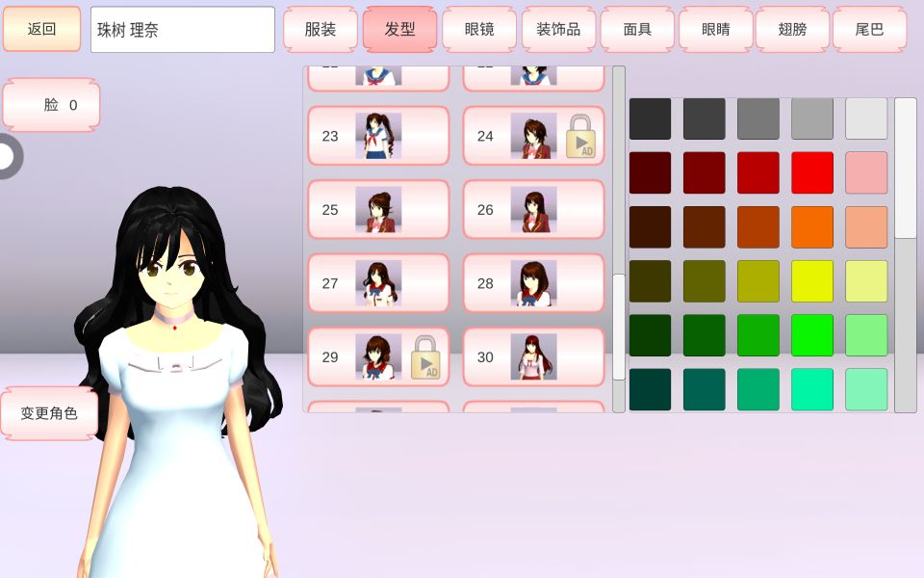This screenshot has width=924, height=578.
Task: Pick hairstyle number 26
Action: click(x=533, y=210)
